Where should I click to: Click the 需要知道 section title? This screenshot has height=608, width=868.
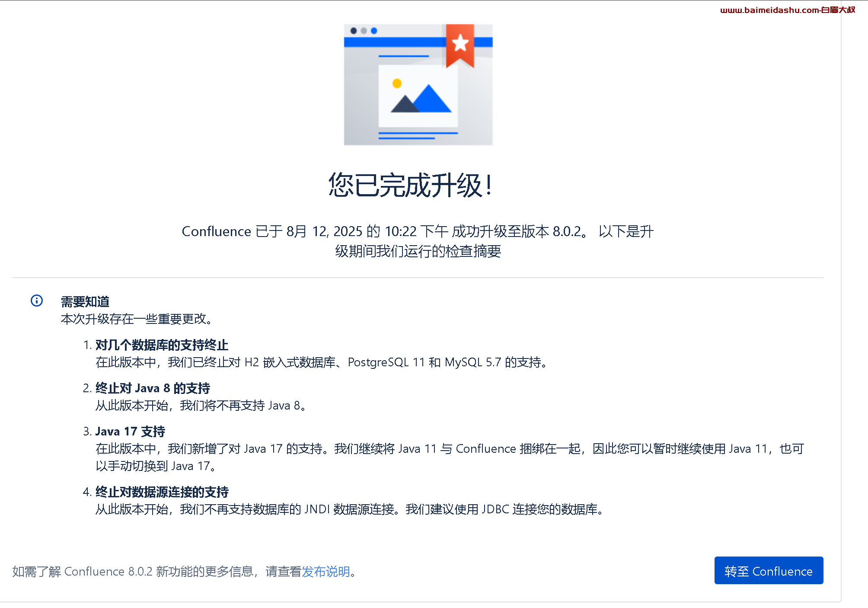(x=85, y=301)
